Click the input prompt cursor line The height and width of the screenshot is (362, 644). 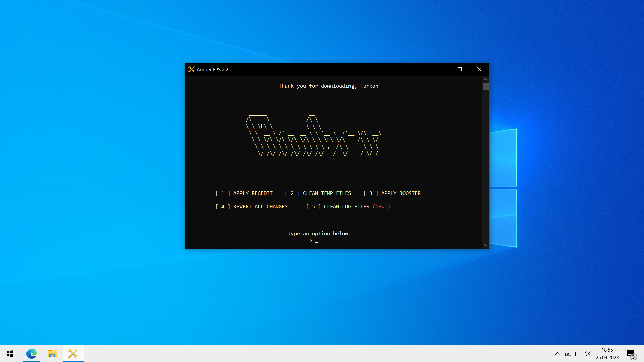(x=316, y=241)
